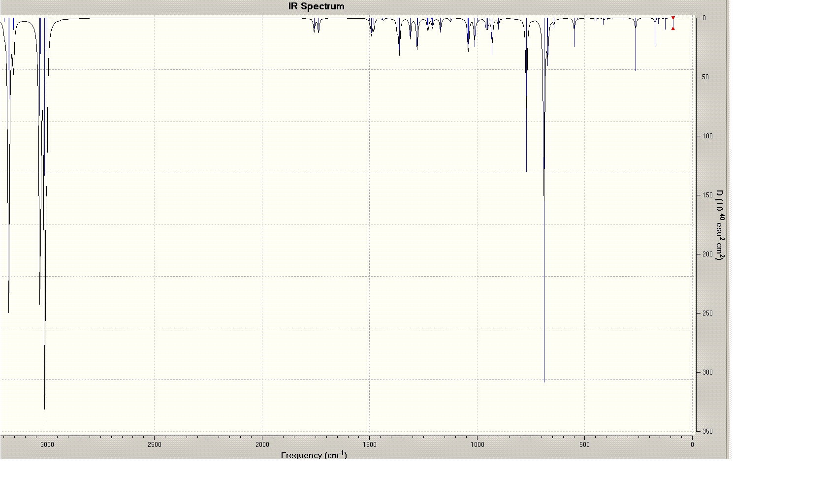Select the 150 tick on the D axis

coord(707,195)
